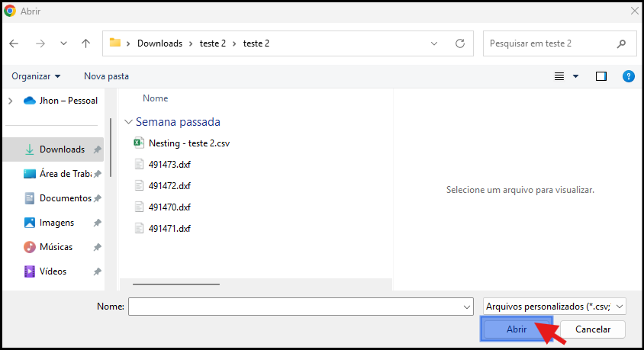644x350 pixels.
Task: Click the folder icon in address bar
Action: coord(115,43)
